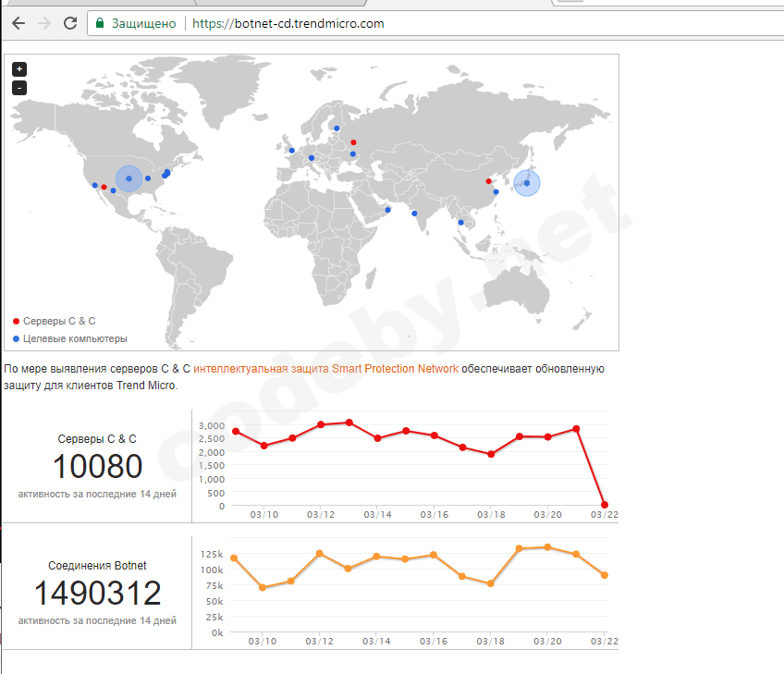
Task: Click the green secure padlock icon
Action: tap(100, 23)
